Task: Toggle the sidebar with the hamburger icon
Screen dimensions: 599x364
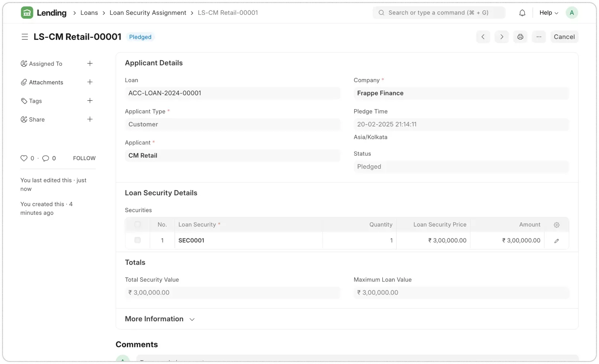Action: click(25, 37)
